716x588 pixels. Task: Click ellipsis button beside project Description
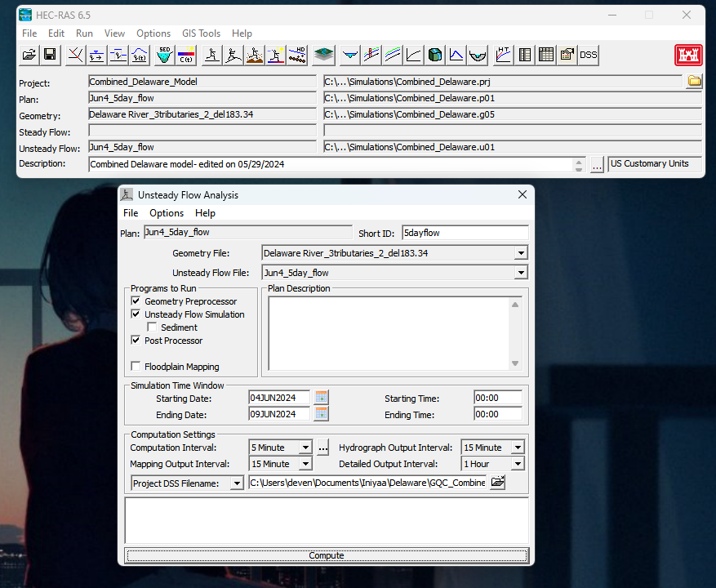pyautogui.click(x=596, y=164)
